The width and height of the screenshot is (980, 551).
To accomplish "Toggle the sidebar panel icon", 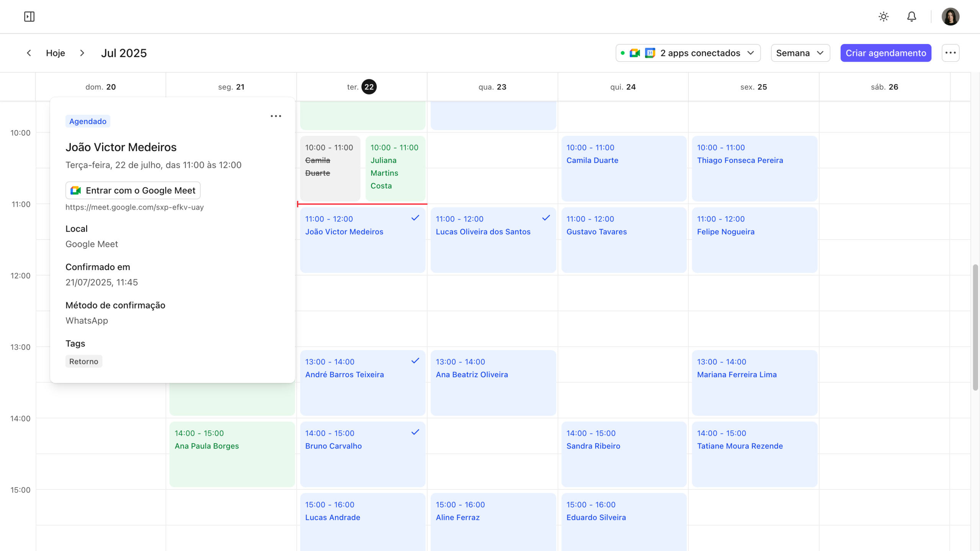I will (x=29, y=16).
